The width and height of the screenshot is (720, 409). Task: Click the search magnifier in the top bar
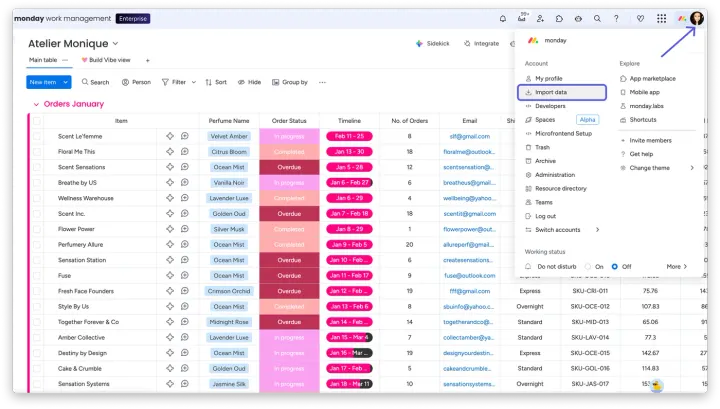pos(597,19)
